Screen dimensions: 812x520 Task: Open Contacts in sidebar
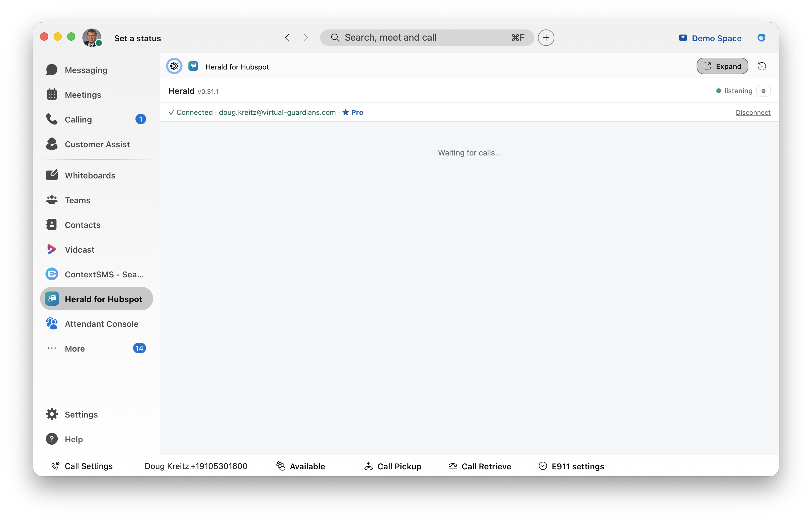pyautogui.click(x=96, y=225)
